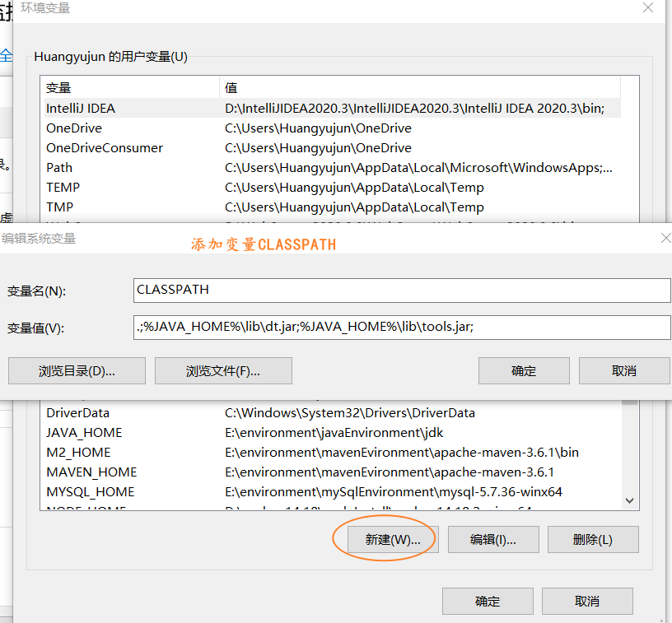Click the 编辑(I)... button
672x623 pixels.
pos(493,540)
